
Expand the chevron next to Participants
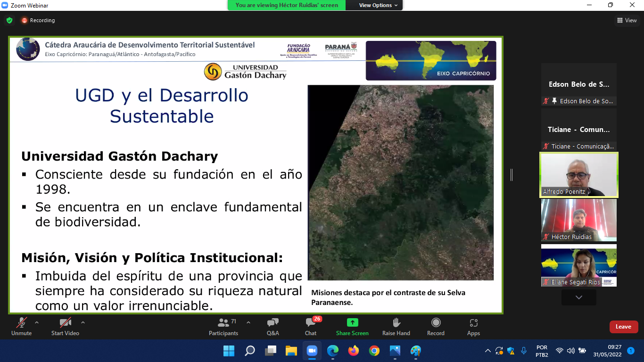[248, 323]
